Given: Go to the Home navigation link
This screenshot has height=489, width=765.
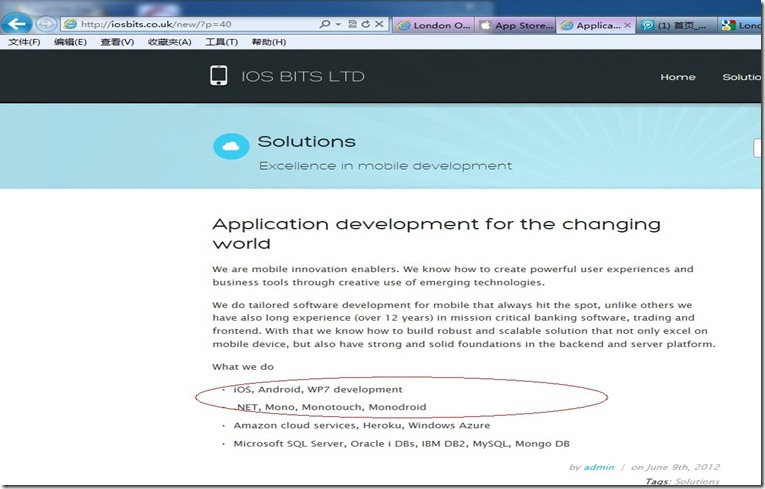Looking at the screenshot, I should (x=678, y=77).
